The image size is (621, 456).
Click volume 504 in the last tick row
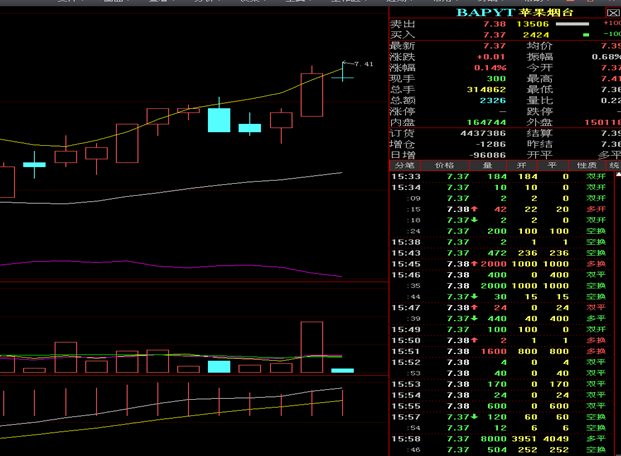[x=497, y=450]
